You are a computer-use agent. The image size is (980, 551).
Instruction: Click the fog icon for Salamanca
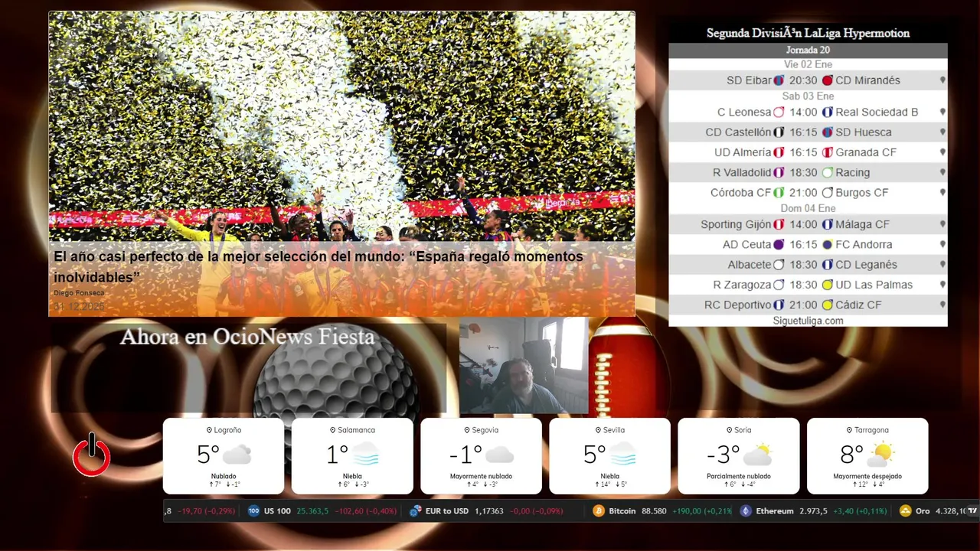[365, 455]
